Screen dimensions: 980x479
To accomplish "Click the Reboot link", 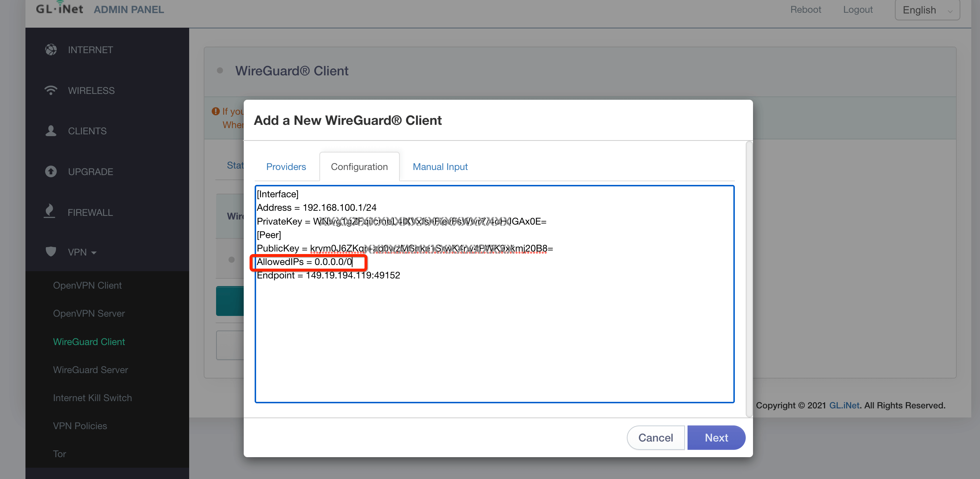I will pyautogui.click(x=806, y=9).
